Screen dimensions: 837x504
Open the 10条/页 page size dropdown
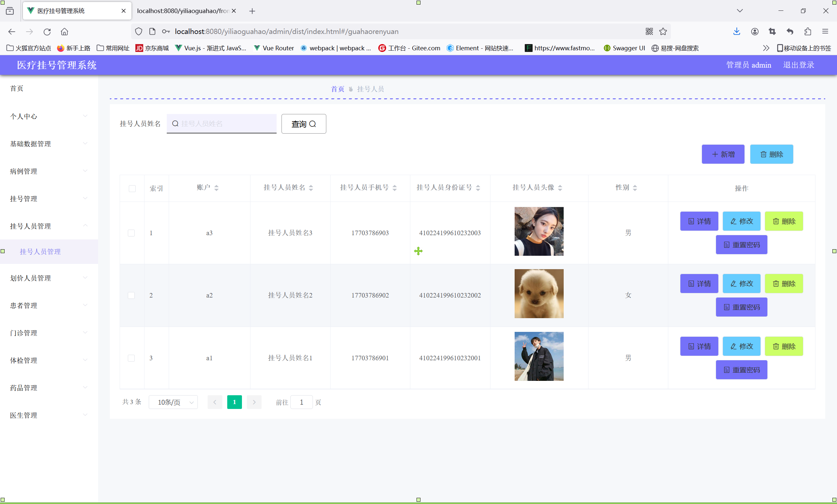tap(173, 402)
